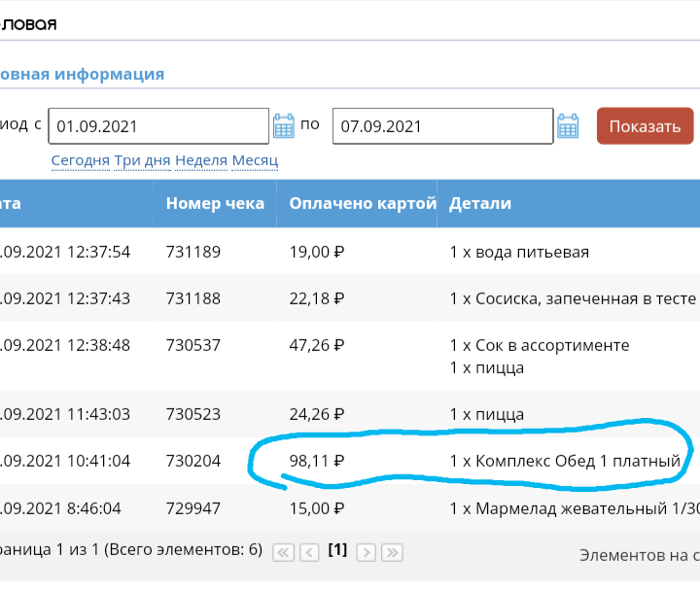Click timestamp 10:41:04 row date
The width and height of the screenshot is (700, 591).
click(98, 461)
